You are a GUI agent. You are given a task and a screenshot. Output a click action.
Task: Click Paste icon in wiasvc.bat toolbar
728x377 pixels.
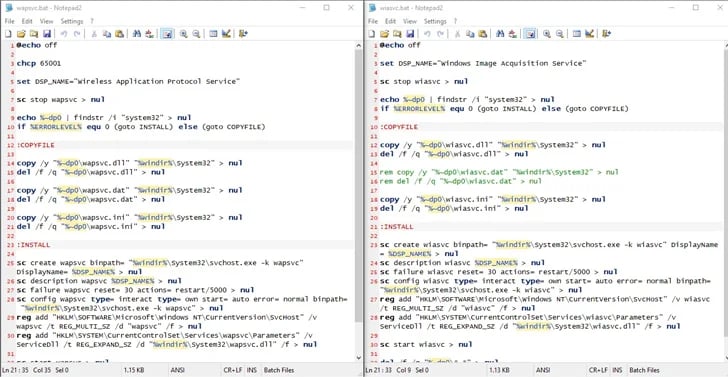(x=483, y=33)
